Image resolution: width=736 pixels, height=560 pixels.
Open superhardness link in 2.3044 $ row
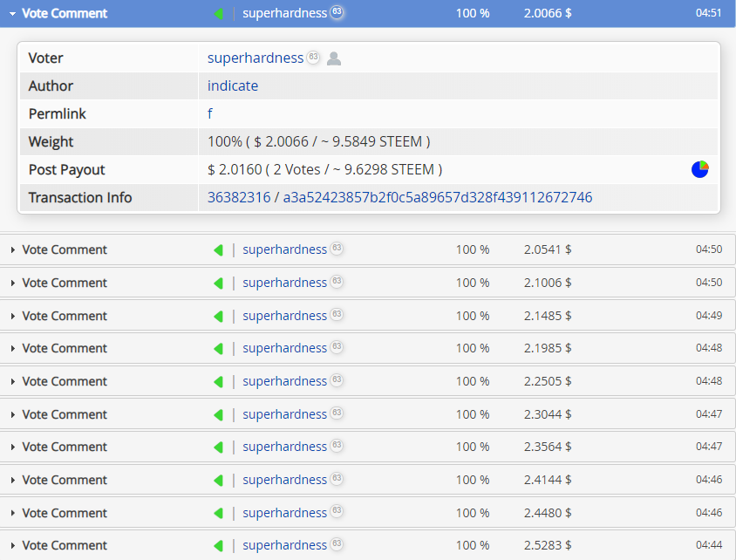point(284,414)
